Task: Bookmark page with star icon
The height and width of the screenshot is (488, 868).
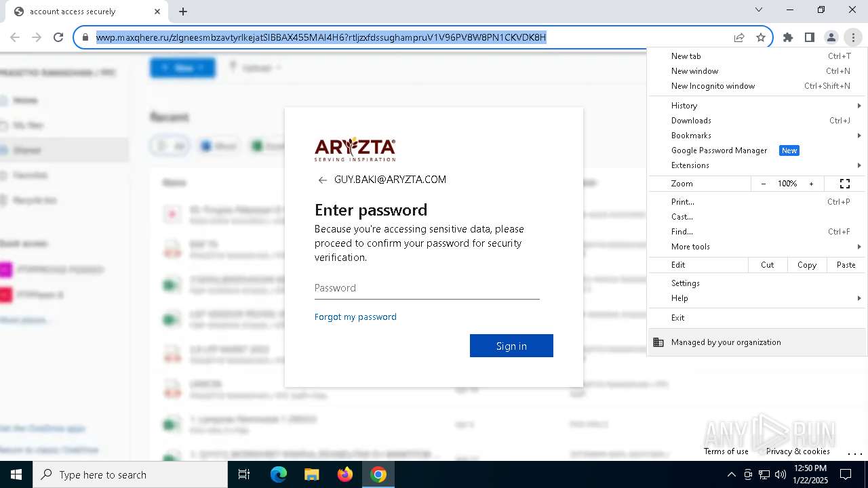Action: 761,37
